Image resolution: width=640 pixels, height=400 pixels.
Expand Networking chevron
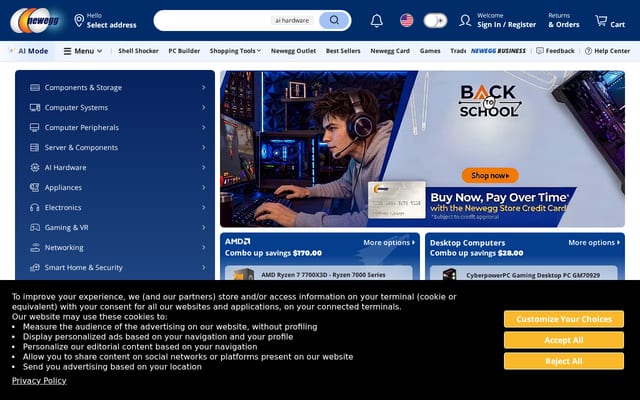(204, 247)
